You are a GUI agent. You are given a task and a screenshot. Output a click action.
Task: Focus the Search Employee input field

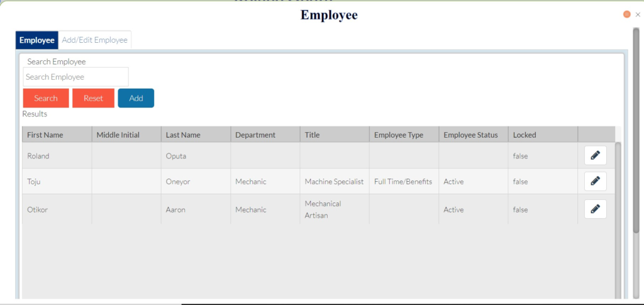tap(75, 77)
